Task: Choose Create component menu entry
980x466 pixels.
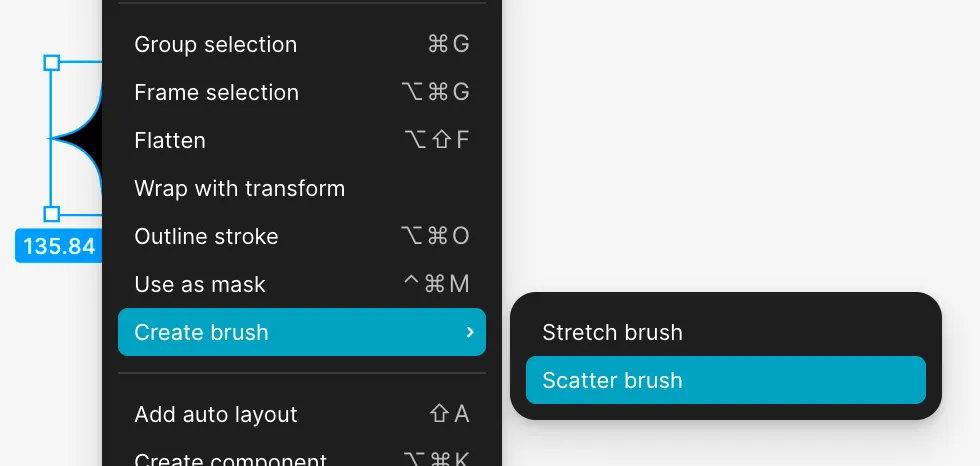Action: pos(230,460)
